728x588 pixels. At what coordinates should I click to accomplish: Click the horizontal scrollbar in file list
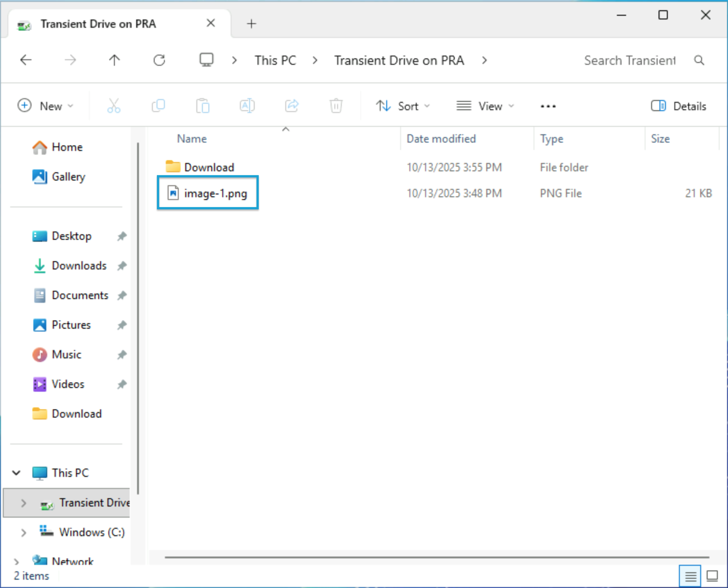436,557
